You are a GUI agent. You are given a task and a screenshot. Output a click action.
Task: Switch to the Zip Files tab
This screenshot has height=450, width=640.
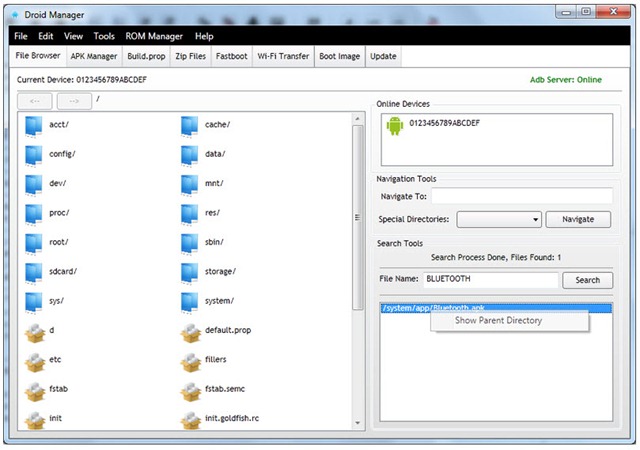tap(191, 56)
